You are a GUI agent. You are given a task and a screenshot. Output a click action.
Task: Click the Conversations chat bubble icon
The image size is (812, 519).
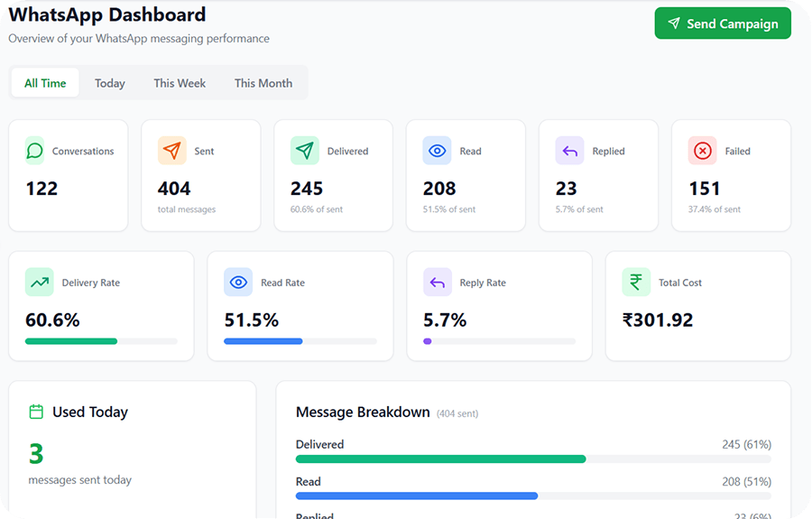pos(34,151)
